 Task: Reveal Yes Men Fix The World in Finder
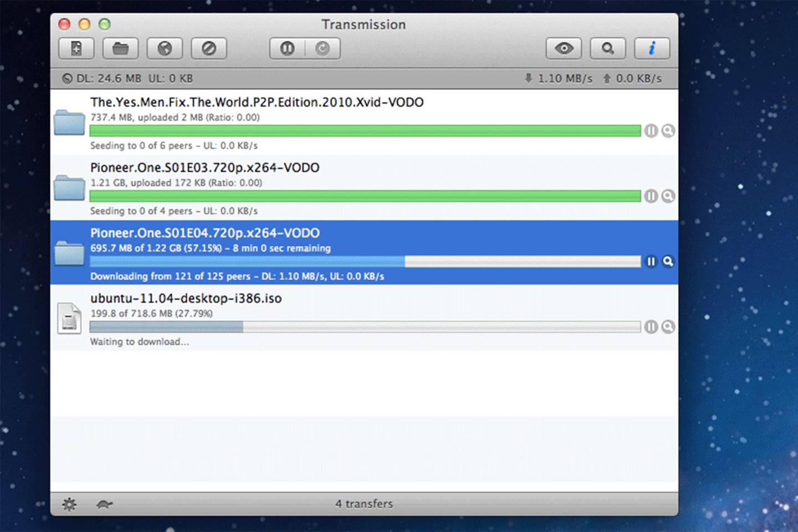click(668, 131)
